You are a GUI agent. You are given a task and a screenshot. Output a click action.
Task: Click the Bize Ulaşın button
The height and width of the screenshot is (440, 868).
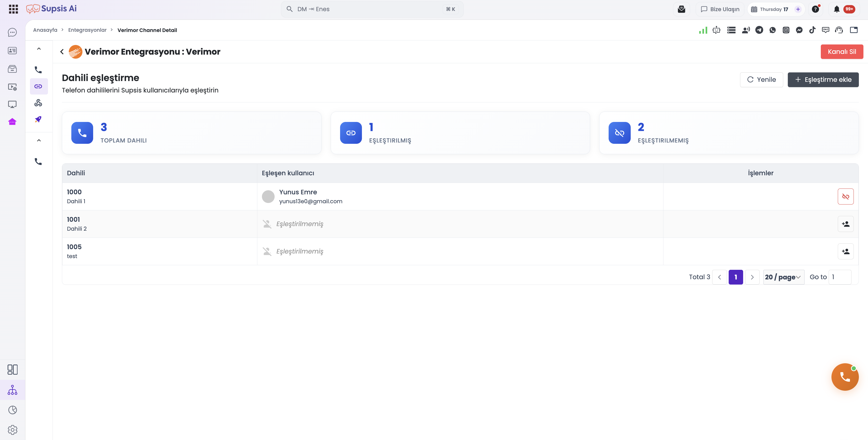tap(720, 9)
